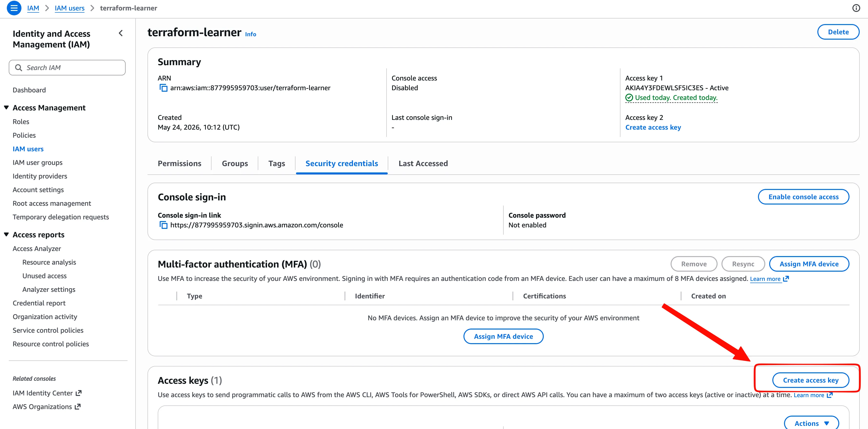The height and width of the screenshot is (429, 868).
Task: Select IAM users in the sidebar
Action: pyautogui.click(x=28, y=149)
